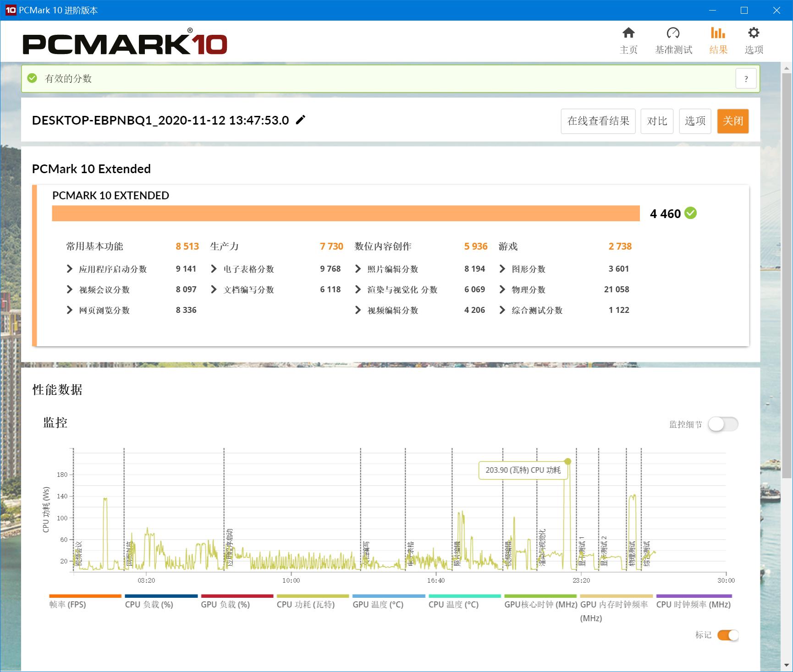This screenshot has height=672, width=793.
Task: Select the GPU 温度 (°C) legend swatch
Action: coord(389,596)
